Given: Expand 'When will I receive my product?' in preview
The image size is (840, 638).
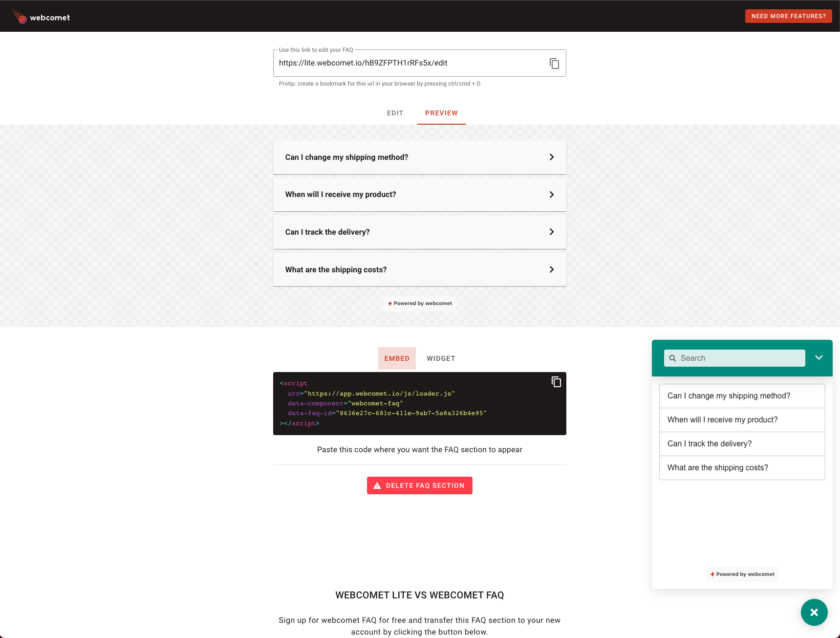Looking at the screenshot, I should click(x=420, y=195).
